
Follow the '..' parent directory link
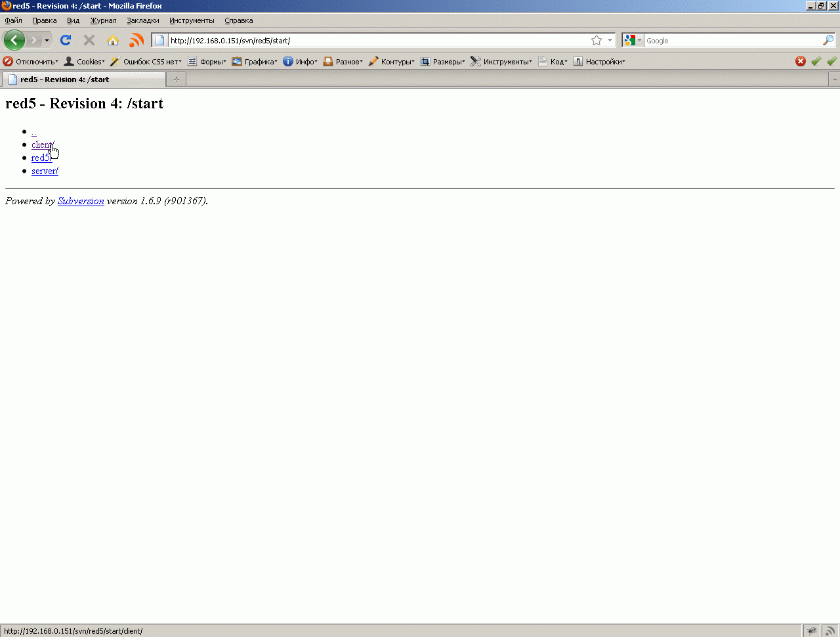(x=34, y=132)
